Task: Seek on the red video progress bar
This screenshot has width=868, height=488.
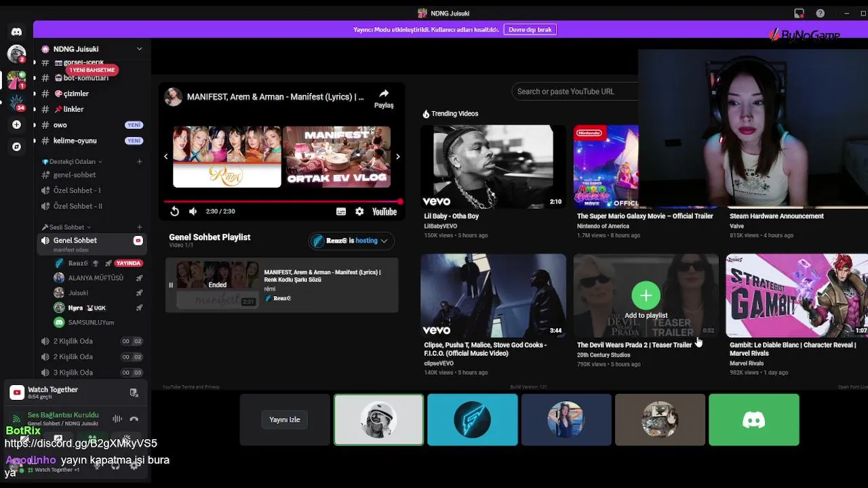Action: point(282,201)
